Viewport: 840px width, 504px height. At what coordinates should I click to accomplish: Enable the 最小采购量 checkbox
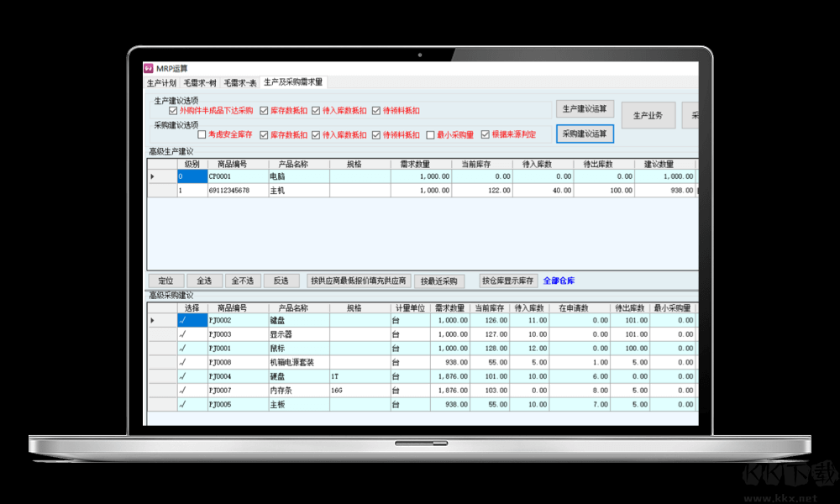click(x=430, y=135)
